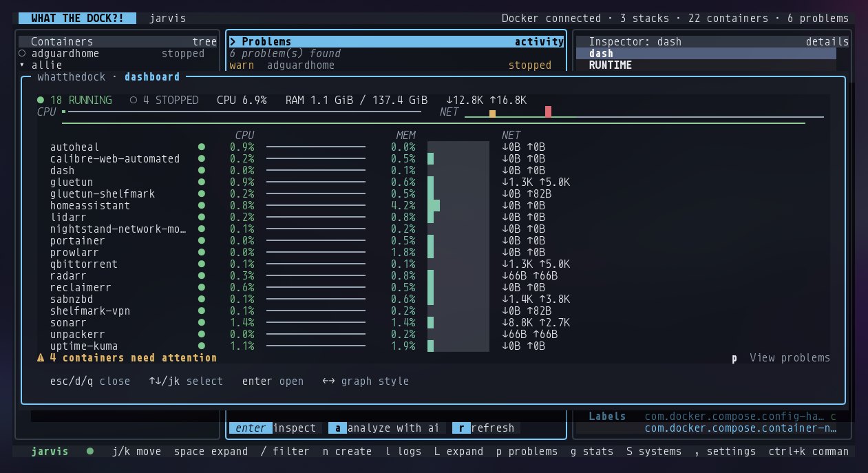Click L expand in the footer bar
Viewport: 868px width, 473px height.
coord(458,452)
